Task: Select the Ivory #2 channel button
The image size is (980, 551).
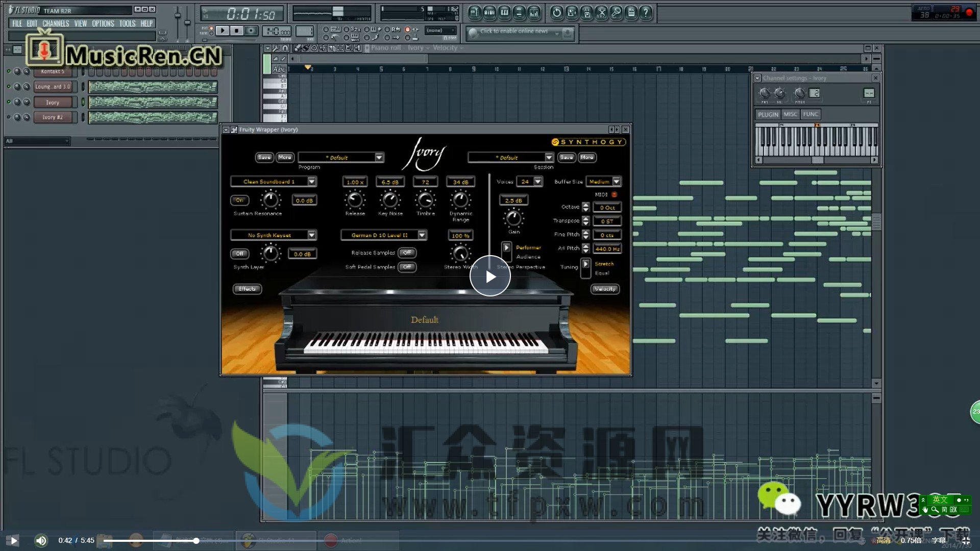Action: (x=53, y=117)
